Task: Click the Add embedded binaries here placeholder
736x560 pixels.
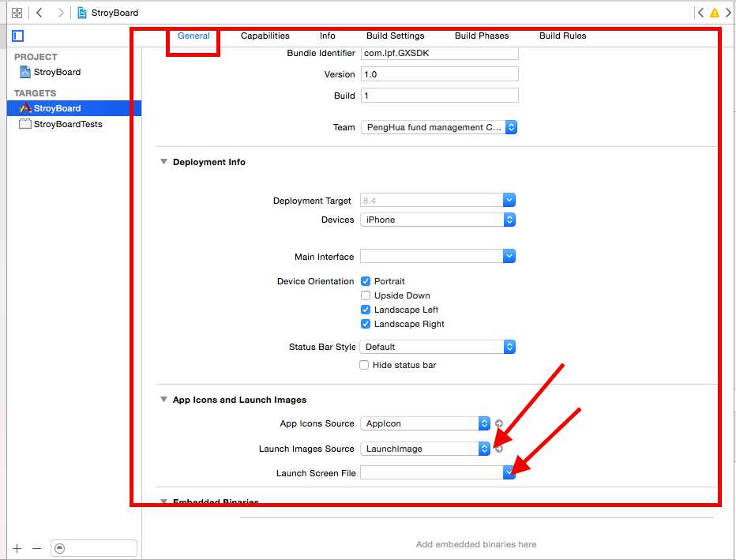Action: click(x=476, y=544)
